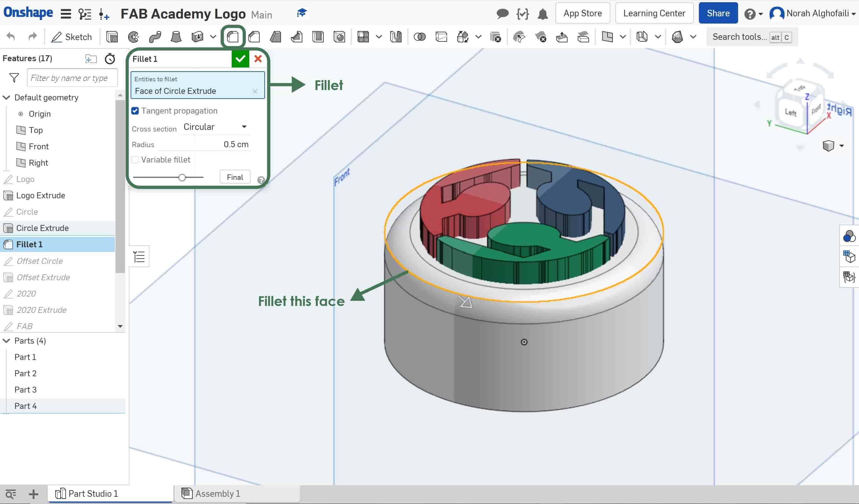Open the dropdown arrow next to Thicken tool
The height and width of the screenshot is (504, 859).
tap(213, 37)
